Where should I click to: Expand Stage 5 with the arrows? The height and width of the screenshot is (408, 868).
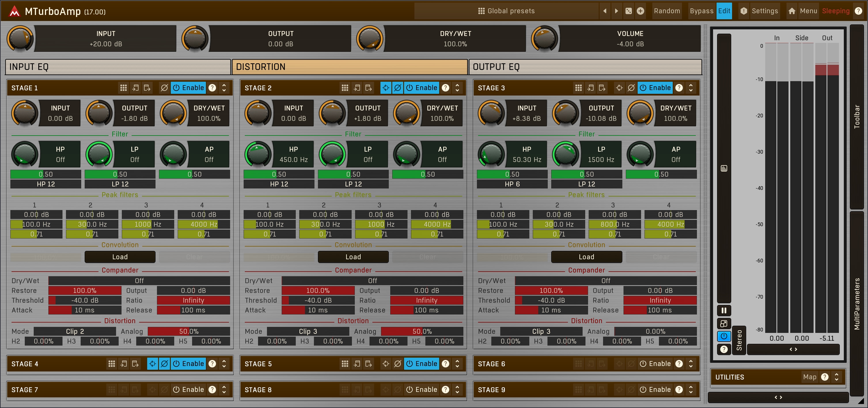click(x=457, y=364)
